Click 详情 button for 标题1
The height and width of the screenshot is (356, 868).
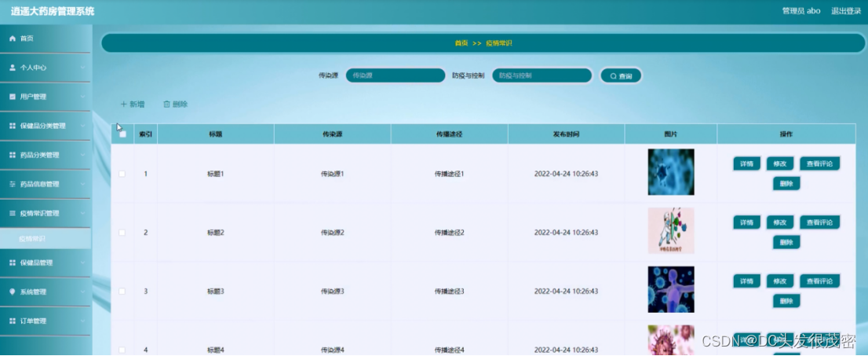747,163
